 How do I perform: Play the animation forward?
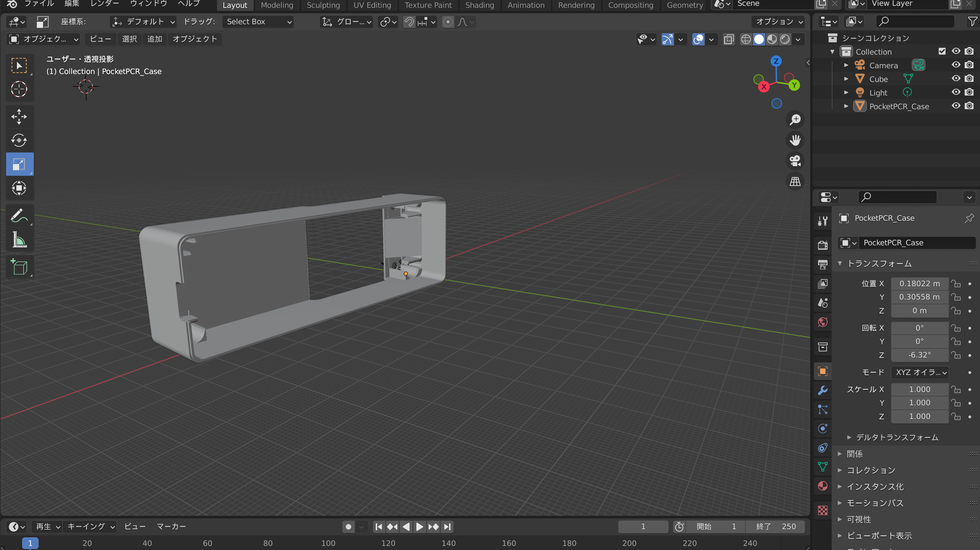point(419,527)
